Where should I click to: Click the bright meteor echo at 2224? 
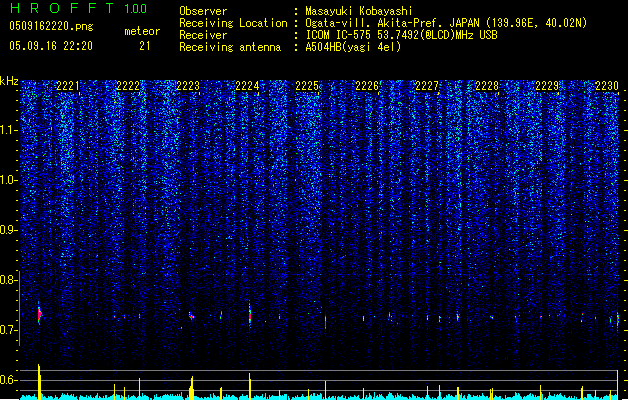click(250, 316)
